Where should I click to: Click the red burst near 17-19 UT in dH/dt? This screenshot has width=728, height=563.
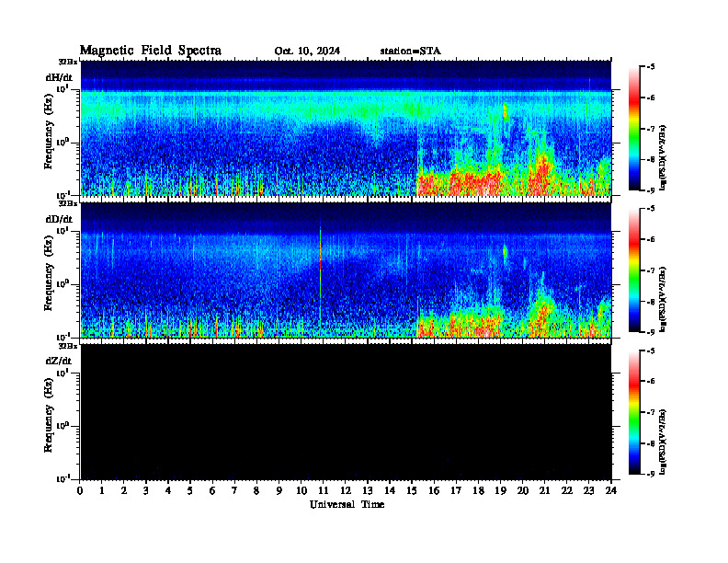(x=476, y=182)
